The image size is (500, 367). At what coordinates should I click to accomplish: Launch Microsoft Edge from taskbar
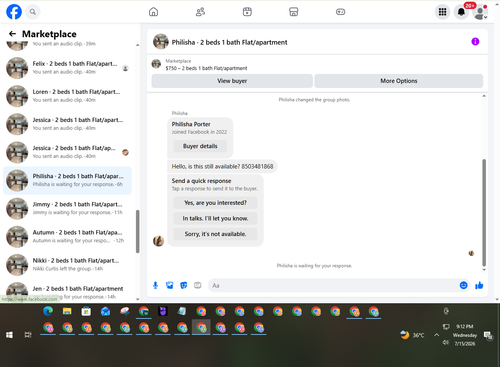click(48, 311)
